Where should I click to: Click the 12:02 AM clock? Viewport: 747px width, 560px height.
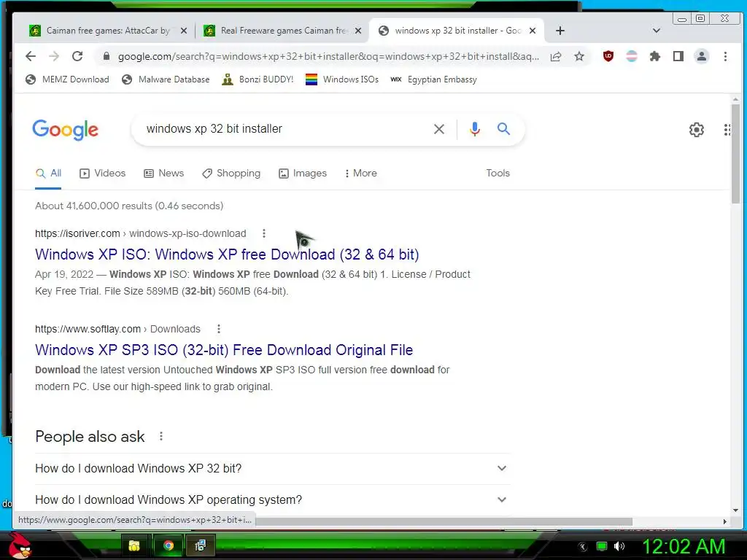click(x=684, y=546)
